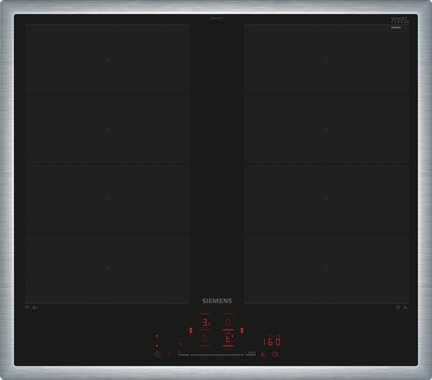This screenshot has height=380, width=432.
Task: Select the rear-right zone display showing 0
Action: point(228,322)
